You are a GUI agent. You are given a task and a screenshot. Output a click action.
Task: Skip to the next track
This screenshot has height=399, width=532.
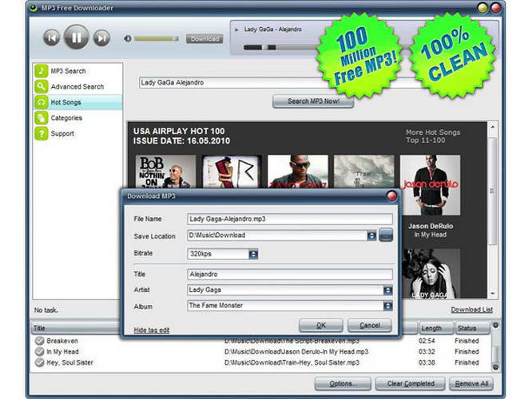click(101, 38)
